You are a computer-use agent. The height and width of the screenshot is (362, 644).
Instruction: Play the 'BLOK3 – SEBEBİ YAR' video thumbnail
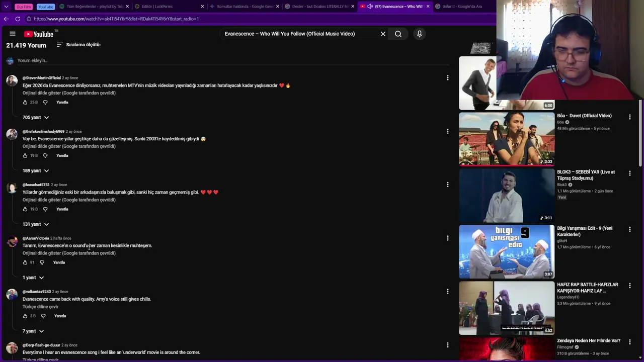click(507, 195)
